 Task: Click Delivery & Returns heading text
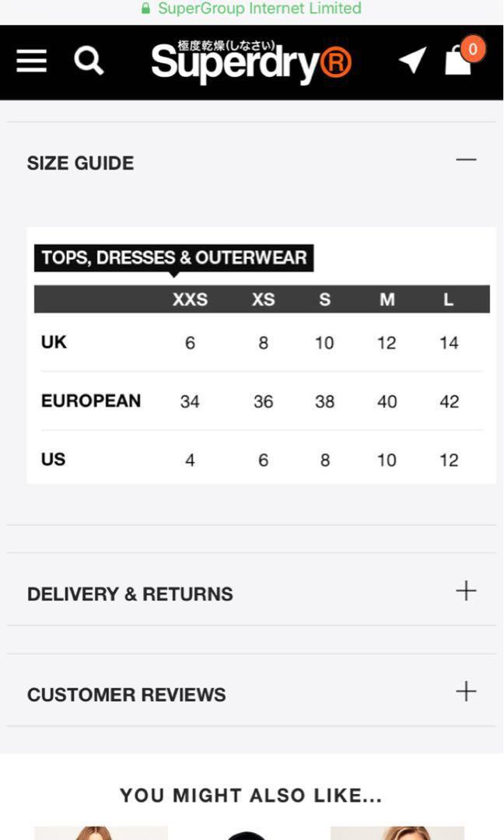[x=130, y=594]
